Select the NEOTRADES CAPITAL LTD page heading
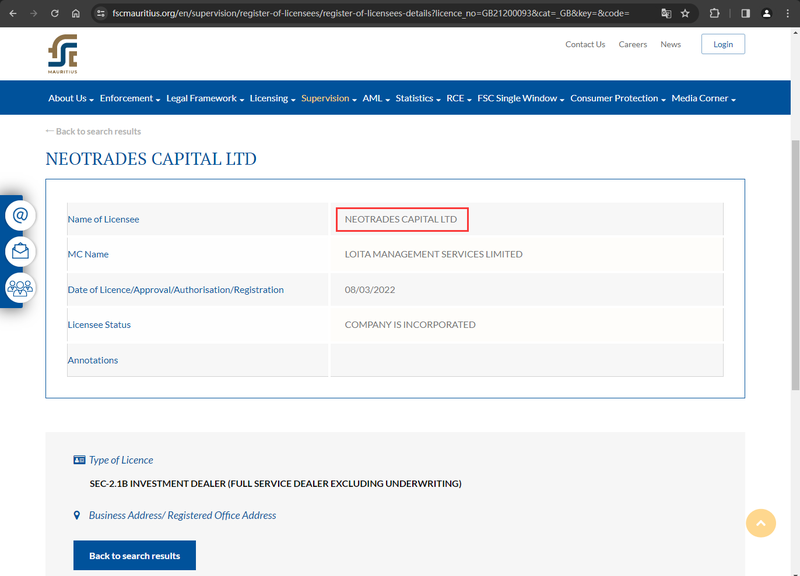The width and height of the screenshot is (800, 576). [x=151, y=159]
